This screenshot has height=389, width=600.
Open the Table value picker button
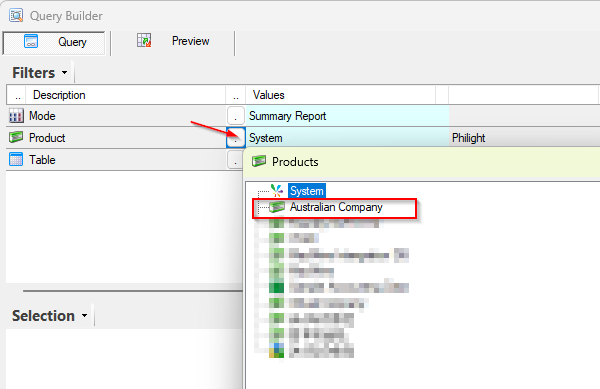[x=235, y=160]
